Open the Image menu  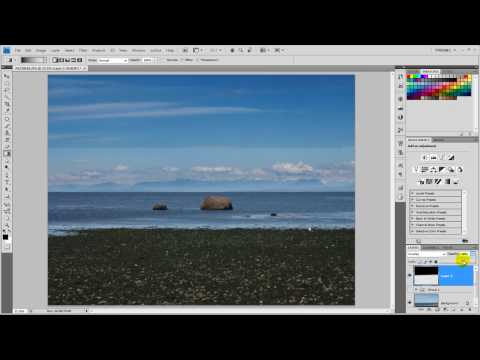tap(41, 50)
